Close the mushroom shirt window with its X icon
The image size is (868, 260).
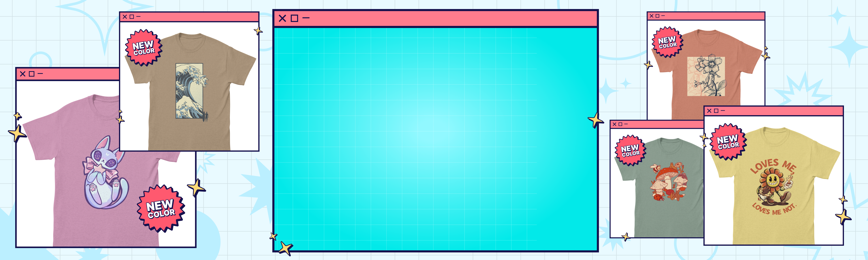click(614, 124)
